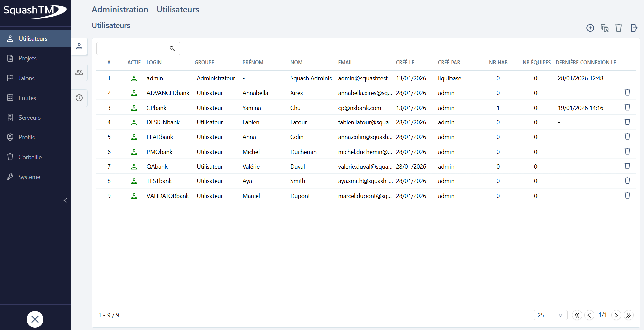Add a new user with the plus icon
Screen dimensions: 644x330
click(x=590, y=28)
